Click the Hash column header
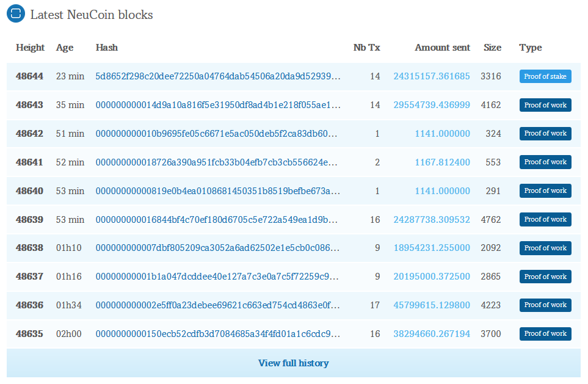 tap(106, 48)
